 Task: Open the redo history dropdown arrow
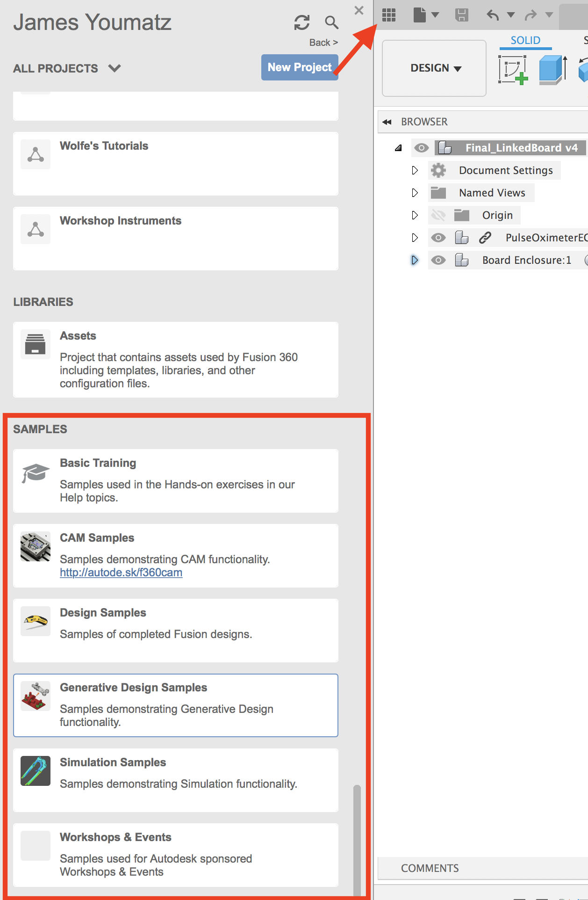549,15
